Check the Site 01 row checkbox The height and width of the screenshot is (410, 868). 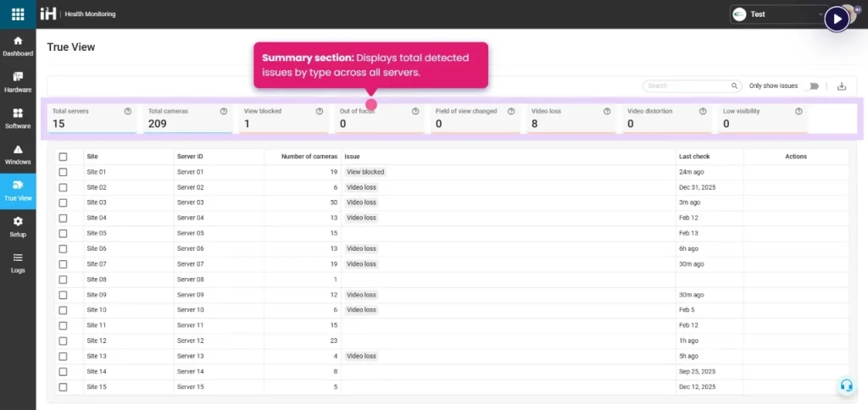click(x=63, y=172)
